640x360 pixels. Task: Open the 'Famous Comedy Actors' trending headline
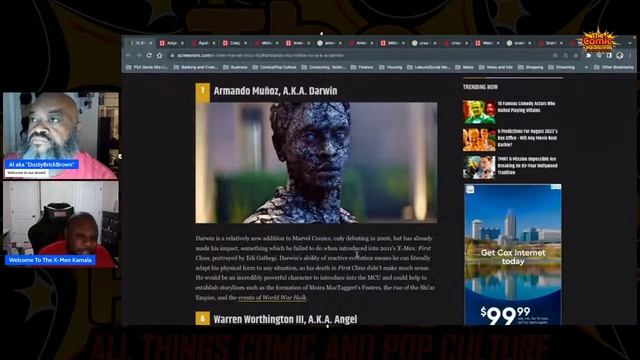point(527,107)
